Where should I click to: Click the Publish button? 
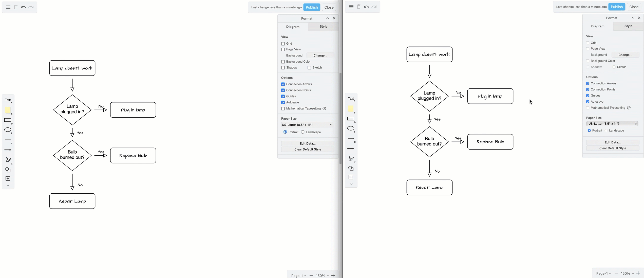[x=312, y=7]
